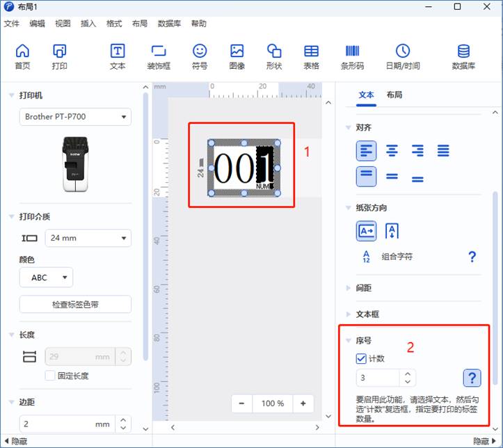Select vertical text direction

392,231
